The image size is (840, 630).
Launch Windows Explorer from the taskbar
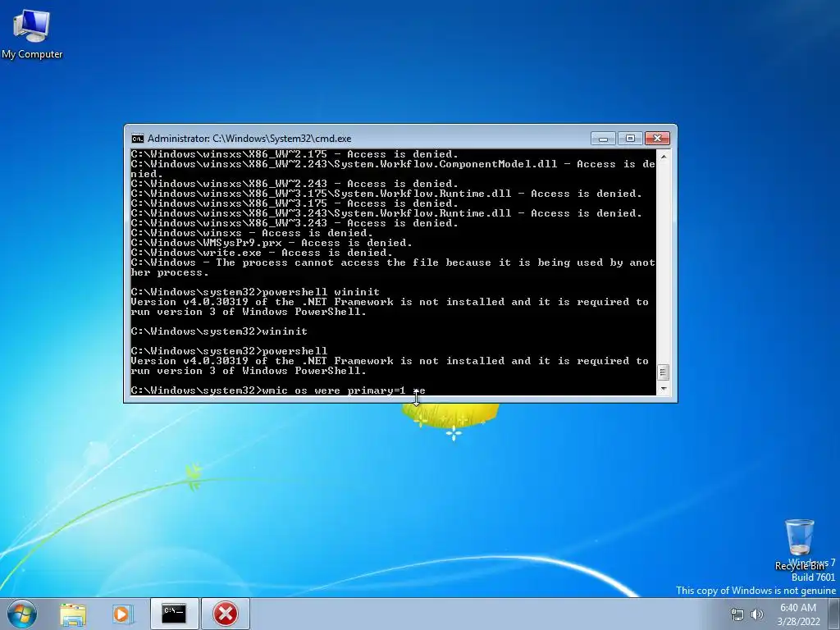[73, 614]
